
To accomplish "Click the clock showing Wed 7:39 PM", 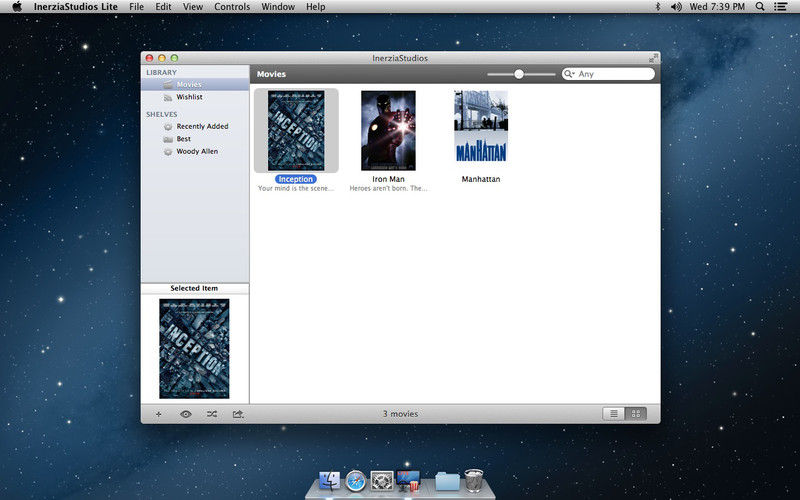I will point(717,7).
